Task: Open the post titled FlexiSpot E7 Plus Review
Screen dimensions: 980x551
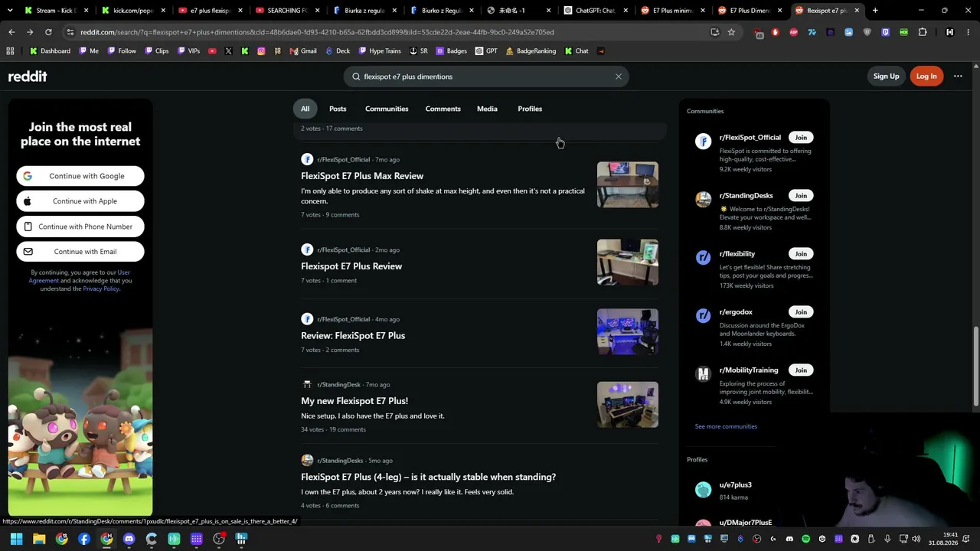Action: coord(351,266)
